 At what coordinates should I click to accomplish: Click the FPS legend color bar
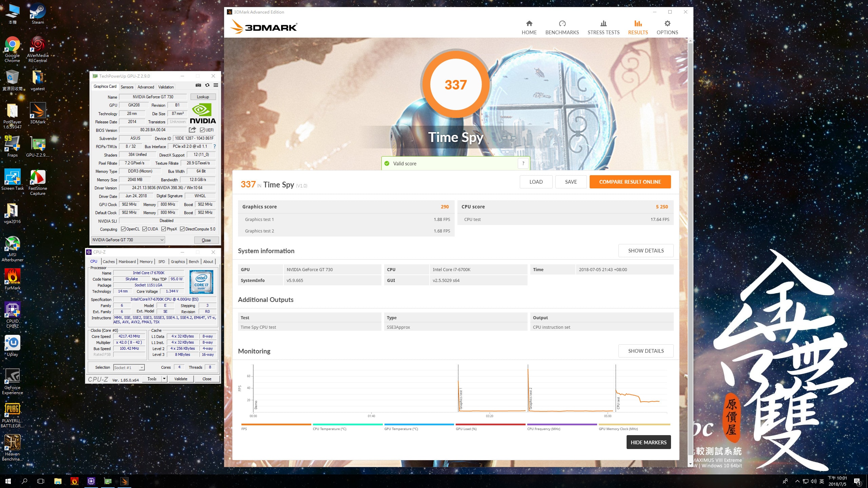coord(276,424)
